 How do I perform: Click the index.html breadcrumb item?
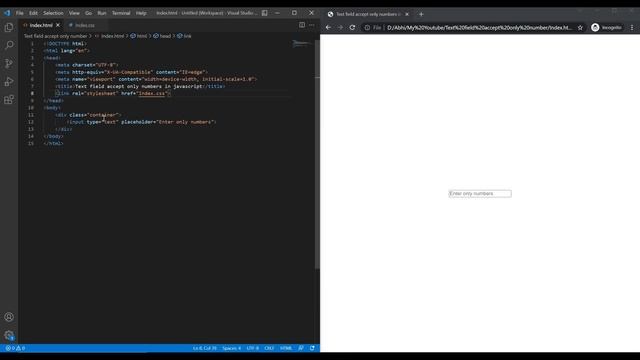tap(109, 36)
